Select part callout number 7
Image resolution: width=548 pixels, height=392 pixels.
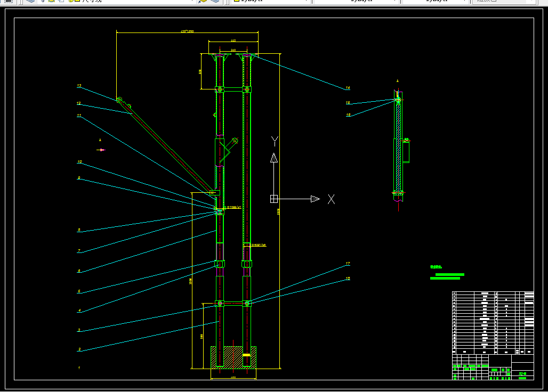coord(79,251)
